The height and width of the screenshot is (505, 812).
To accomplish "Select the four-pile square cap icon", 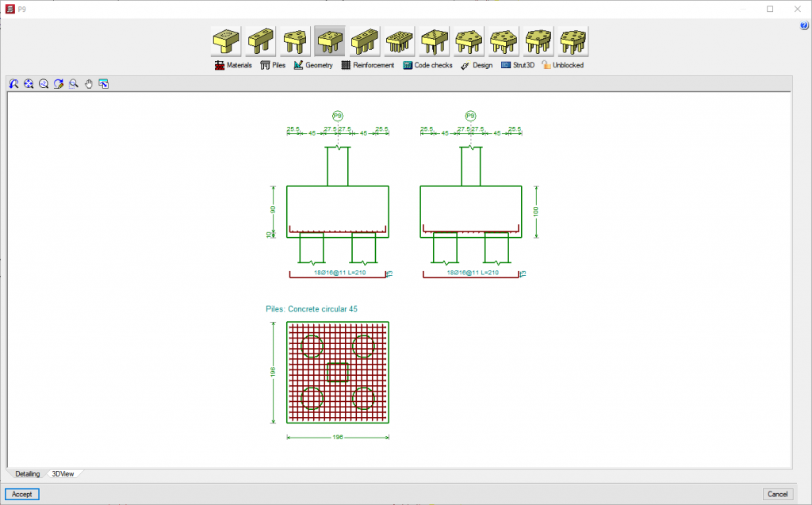I will pos(330,41).
